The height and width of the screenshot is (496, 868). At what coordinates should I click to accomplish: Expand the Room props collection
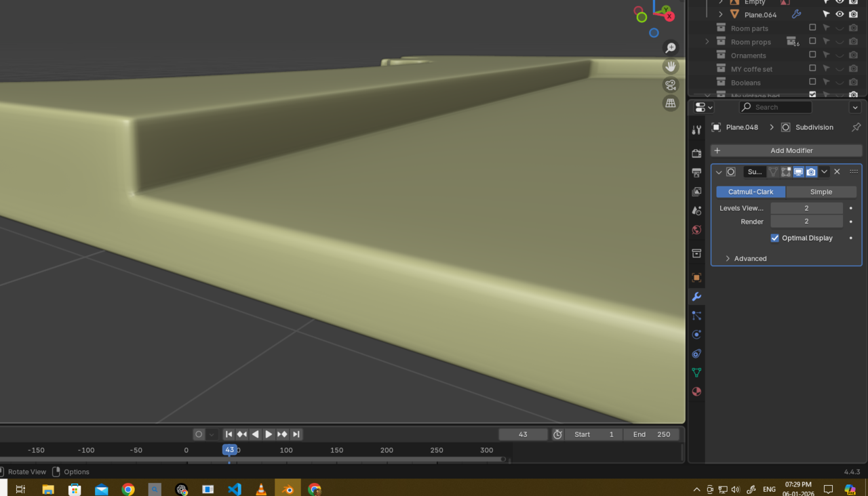[707, 41]
